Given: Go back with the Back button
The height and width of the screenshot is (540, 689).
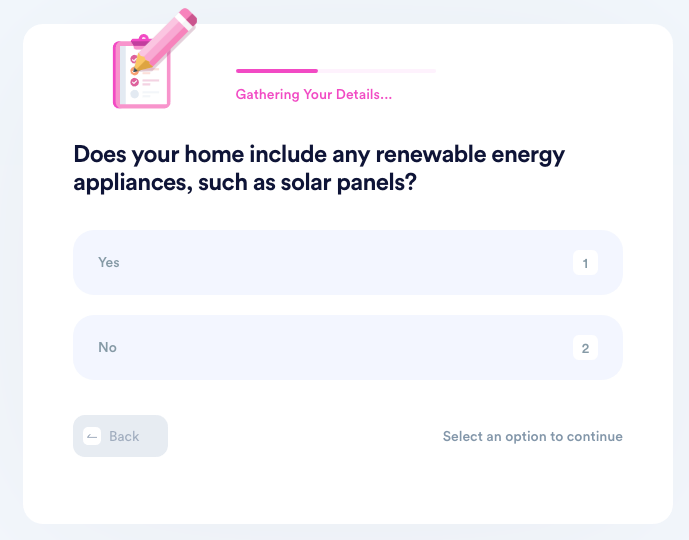Looking at the screenshot, I should (120, 436).
